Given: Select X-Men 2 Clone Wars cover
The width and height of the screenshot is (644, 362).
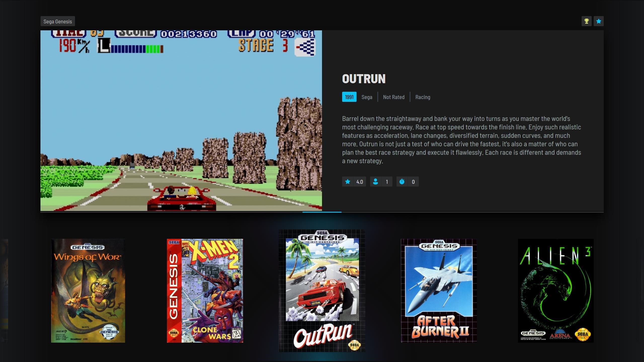Looking at the screenshot, I should point(205,291).
